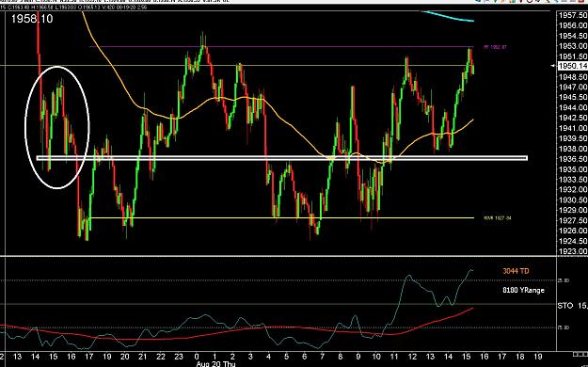This screenshot has height=367, width=588.
Task: Click hour 23 on the time axis
Action: point(179,356)
